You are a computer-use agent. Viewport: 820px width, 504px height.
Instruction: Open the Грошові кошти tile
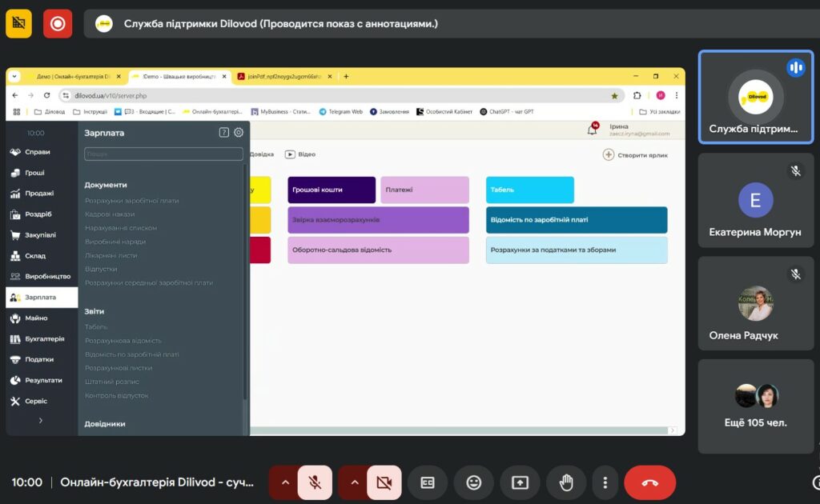click(332, 190)
